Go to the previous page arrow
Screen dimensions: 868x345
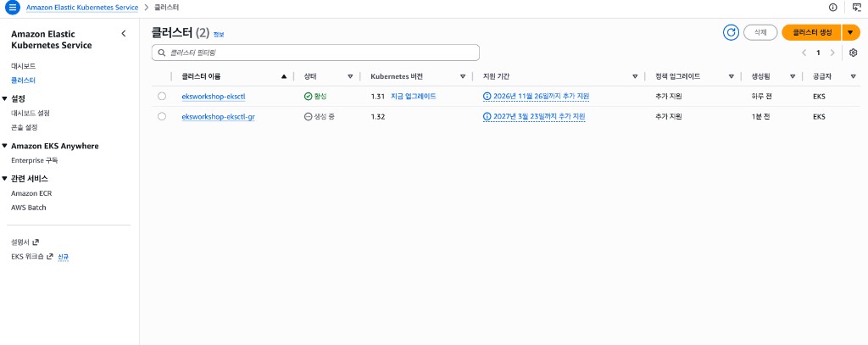click(x=804, y=53)
